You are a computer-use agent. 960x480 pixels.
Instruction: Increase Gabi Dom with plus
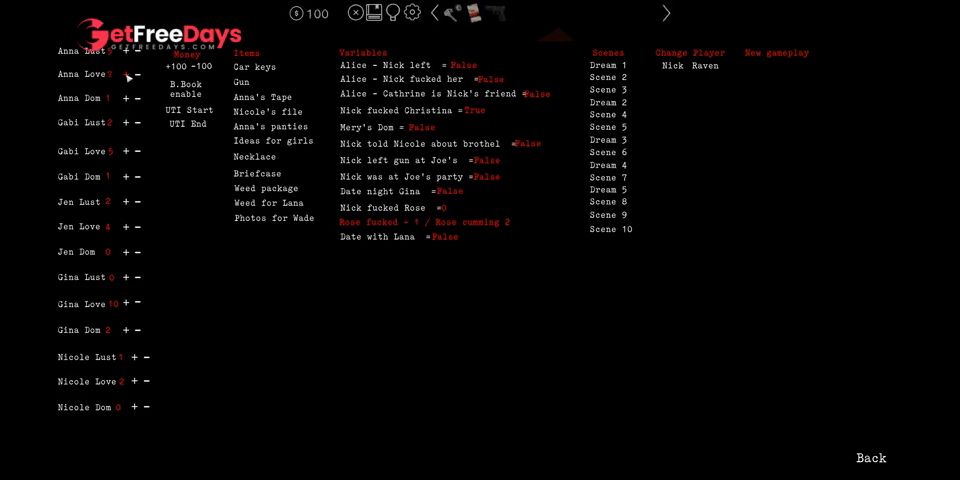pyautogui.click(x=126, y=177)
